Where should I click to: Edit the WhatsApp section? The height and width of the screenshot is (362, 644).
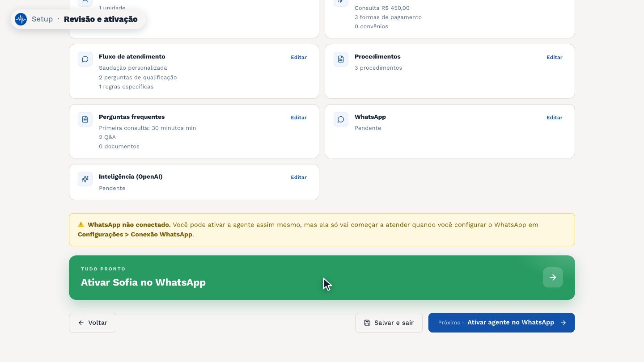pyautogui.click(x=555, y=118)
